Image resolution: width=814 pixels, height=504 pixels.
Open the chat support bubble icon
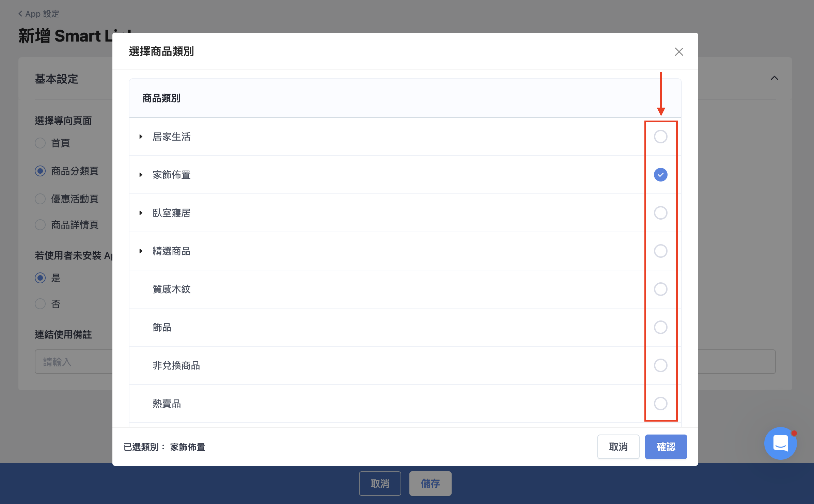coord(780,443)
